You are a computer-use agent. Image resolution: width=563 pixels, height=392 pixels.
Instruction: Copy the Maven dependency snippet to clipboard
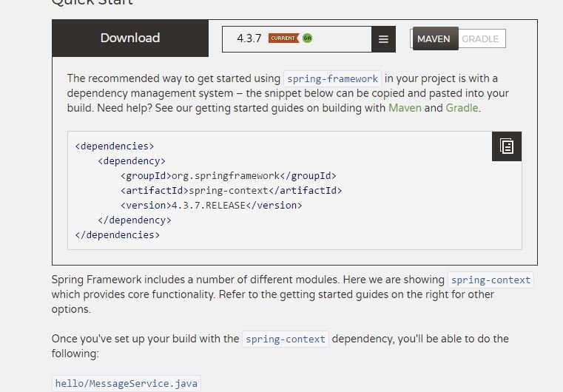pyautogui.click(x=507, y=146)
